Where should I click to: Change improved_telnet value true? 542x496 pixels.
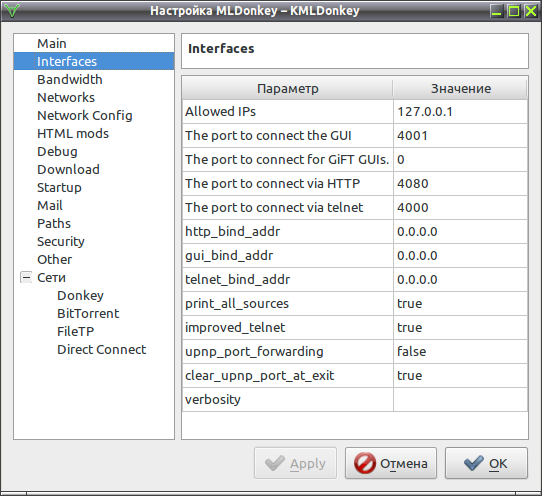pos(460,327)
